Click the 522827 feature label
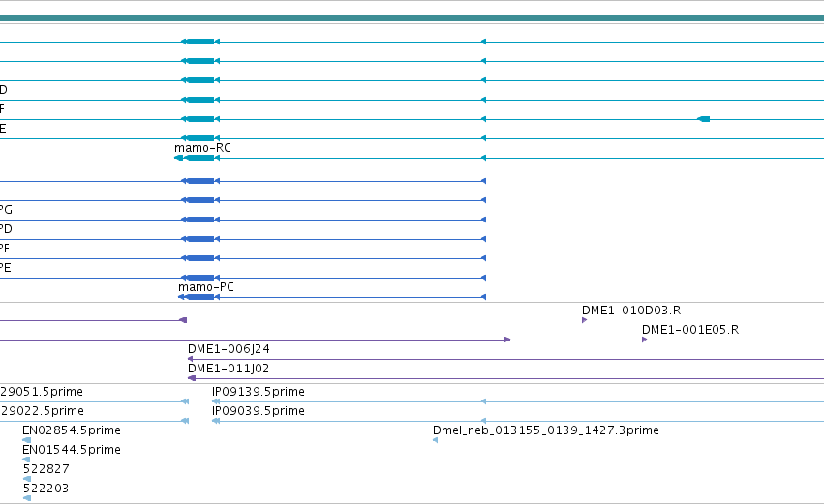This screenshot has height=504, width=824. (x=46, y=469)
